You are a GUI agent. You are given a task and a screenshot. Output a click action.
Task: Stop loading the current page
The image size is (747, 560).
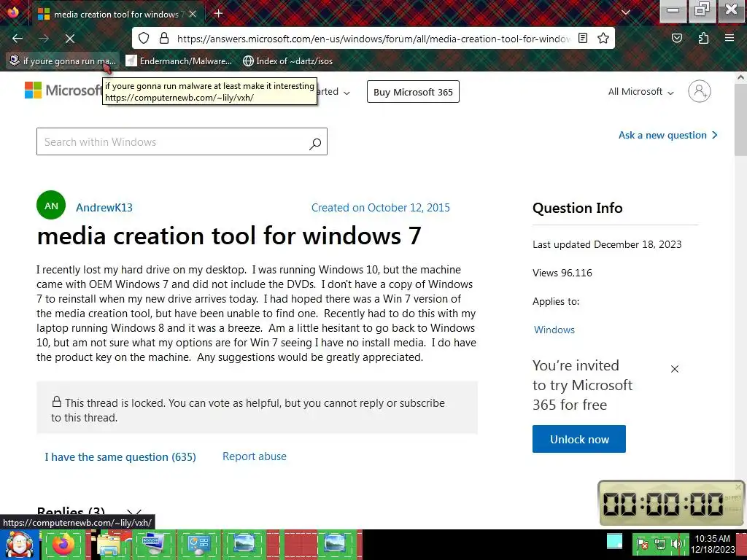pyautogui.click(x=70, y=38)
